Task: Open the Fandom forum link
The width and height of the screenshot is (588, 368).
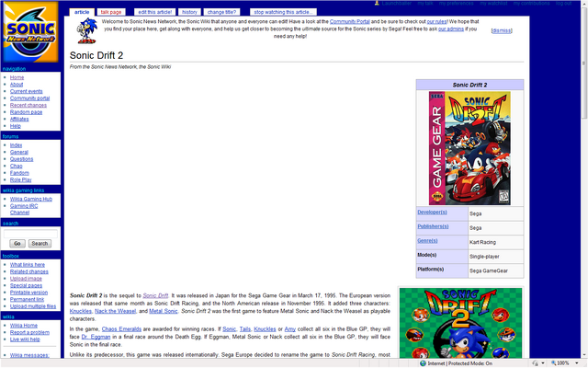Action: (x=19, y=173)
